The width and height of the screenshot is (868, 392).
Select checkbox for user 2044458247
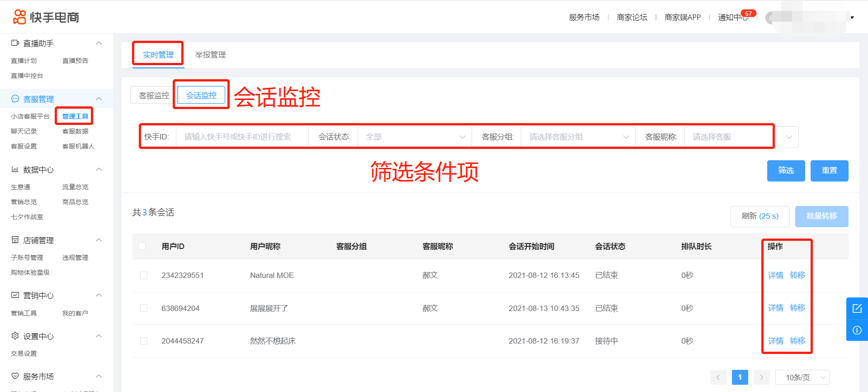pos(144,341)
